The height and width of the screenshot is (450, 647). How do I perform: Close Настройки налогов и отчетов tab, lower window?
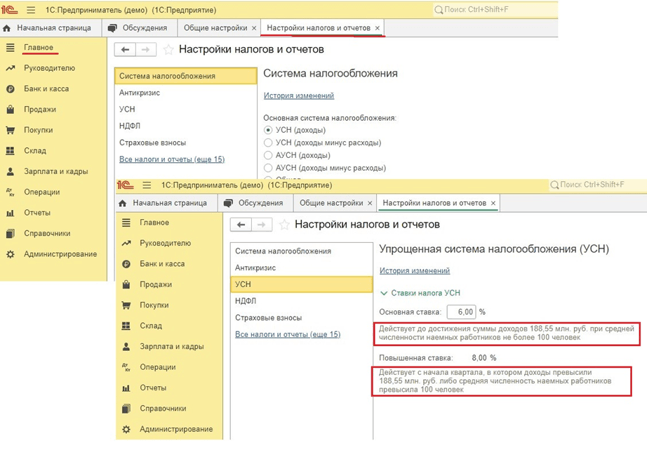pos(493,203)
